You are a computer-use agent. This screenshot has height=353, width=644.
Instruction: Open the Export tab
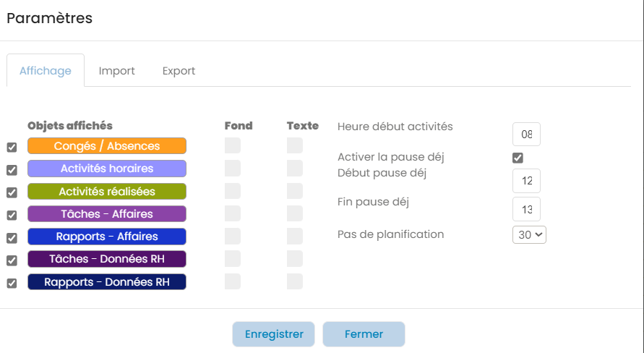179,71
